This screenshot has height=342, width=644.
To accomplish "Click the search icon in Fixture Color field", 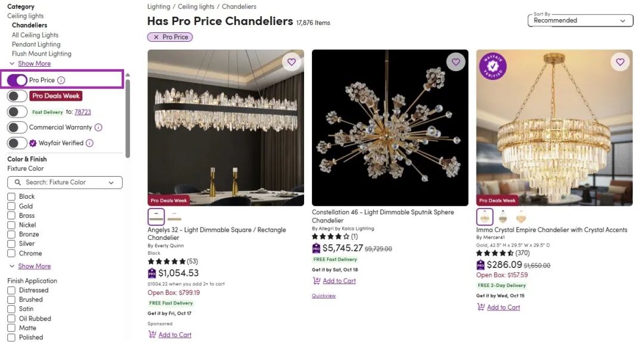I will 17,183.
